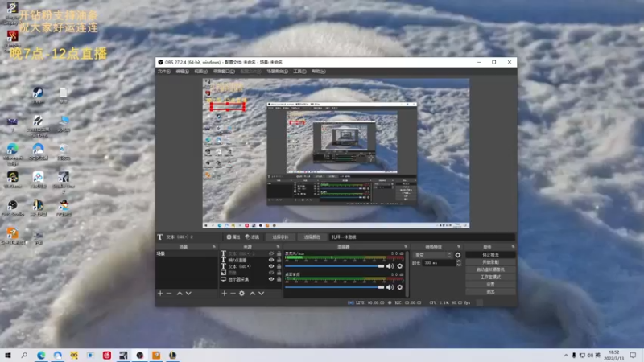Hide the display capture source via eye
This screenshot has width=644, height=362.
(x=270, y=279)
